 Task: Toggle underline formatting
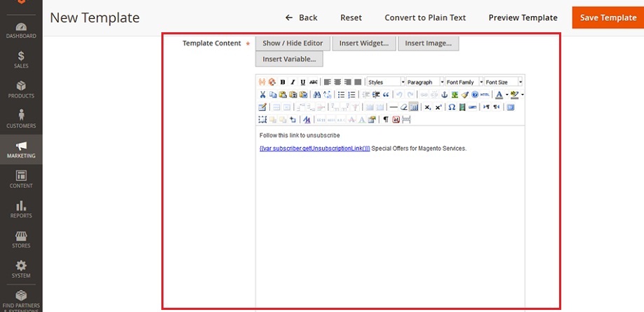[x=303, y=82]
